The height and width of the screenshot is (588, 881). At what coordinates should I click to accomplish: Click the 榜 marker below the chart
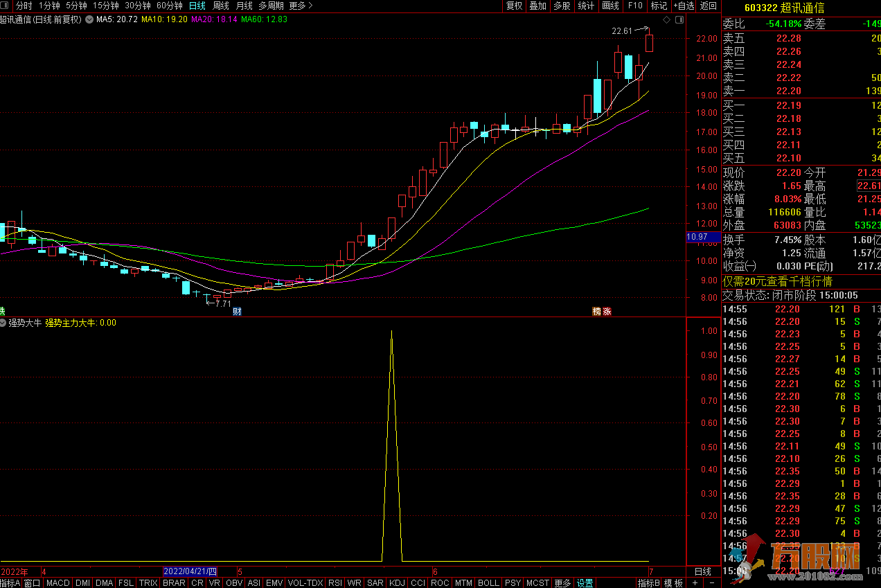click(596, 311)
